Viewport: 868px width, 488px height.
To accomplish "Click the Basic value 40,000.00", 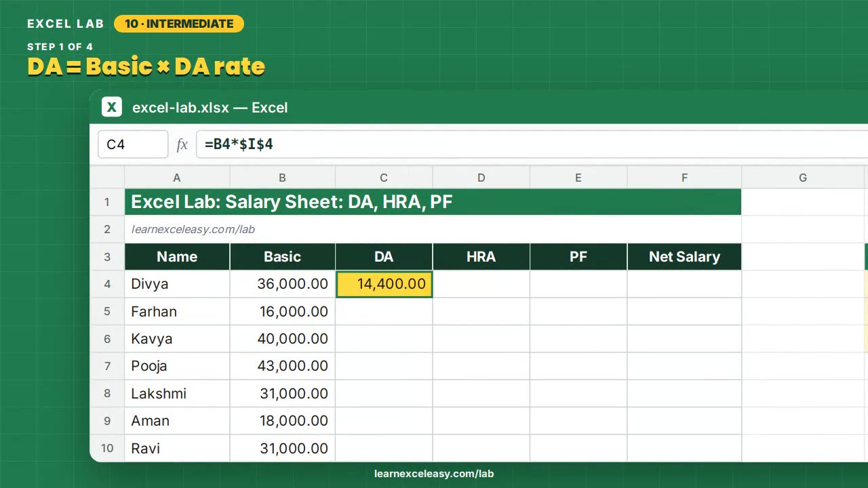I will [282, 339].
